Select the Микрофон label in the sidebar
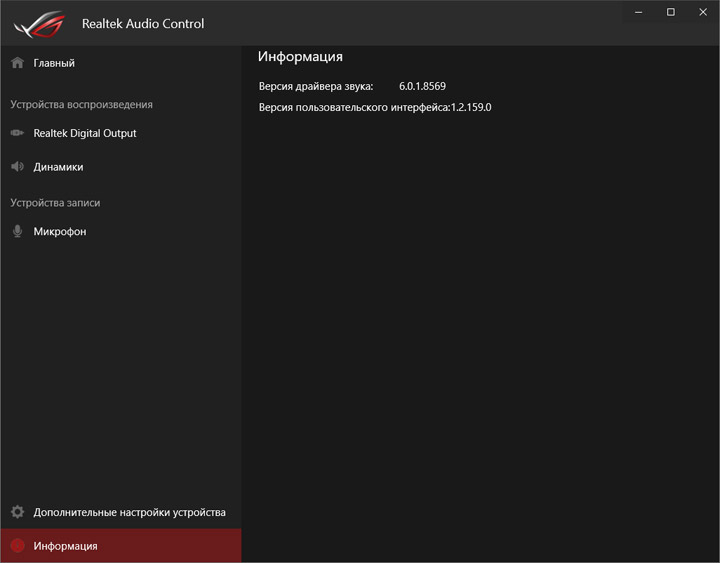Screen dimensions: 720x563 coord(60,232)
